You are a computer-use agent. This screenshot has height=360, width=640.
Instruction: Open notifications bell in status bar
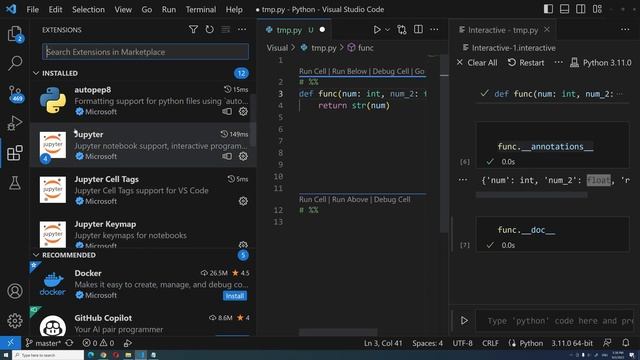point(626,343)
